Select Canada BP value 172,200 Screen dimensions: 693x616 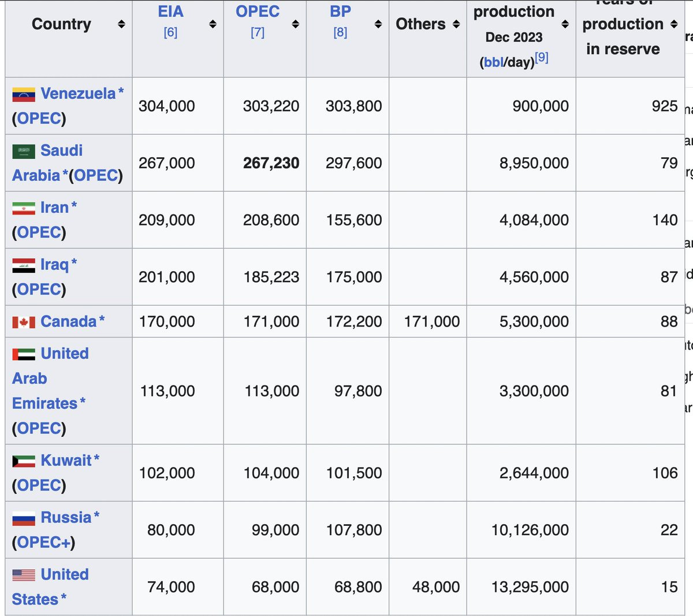point(353,321)
